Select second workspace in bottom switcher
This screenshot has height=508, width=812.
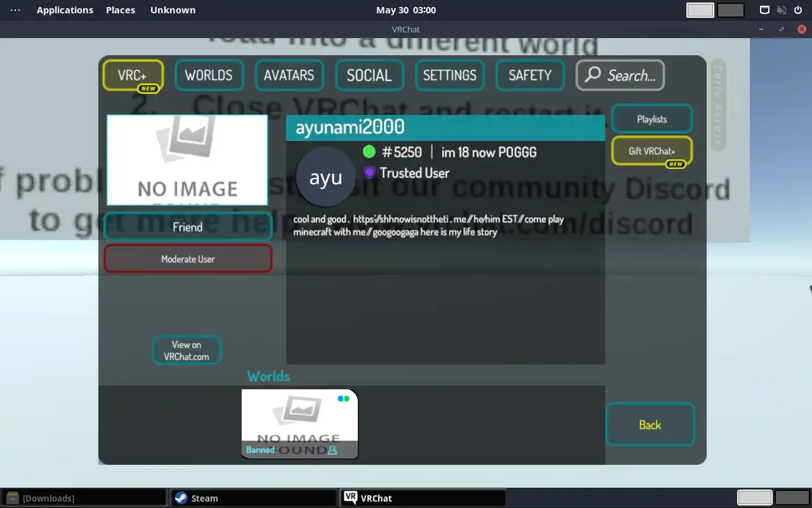click(792, 497)
